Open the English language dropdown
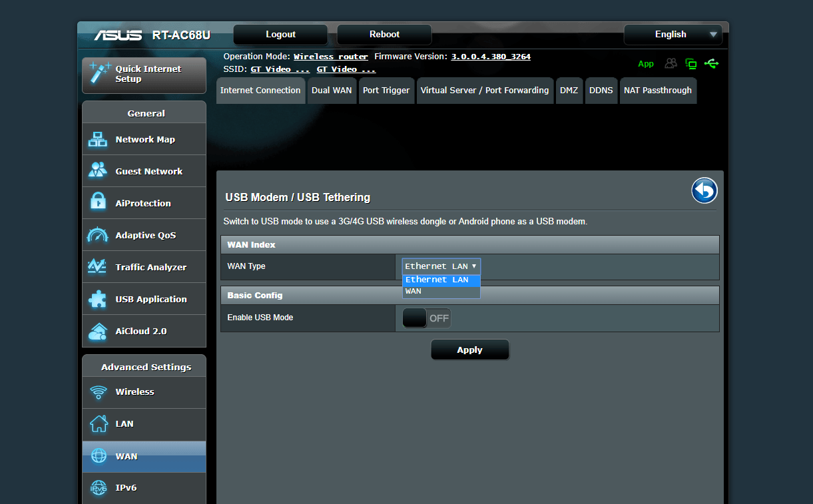Viewport: 813px width, 504px height. 673,35
